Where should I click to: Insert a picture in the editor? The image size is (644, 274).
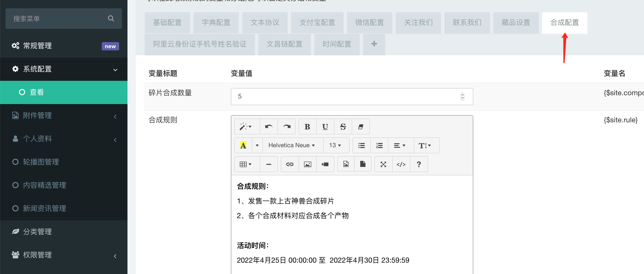point(308,164)
